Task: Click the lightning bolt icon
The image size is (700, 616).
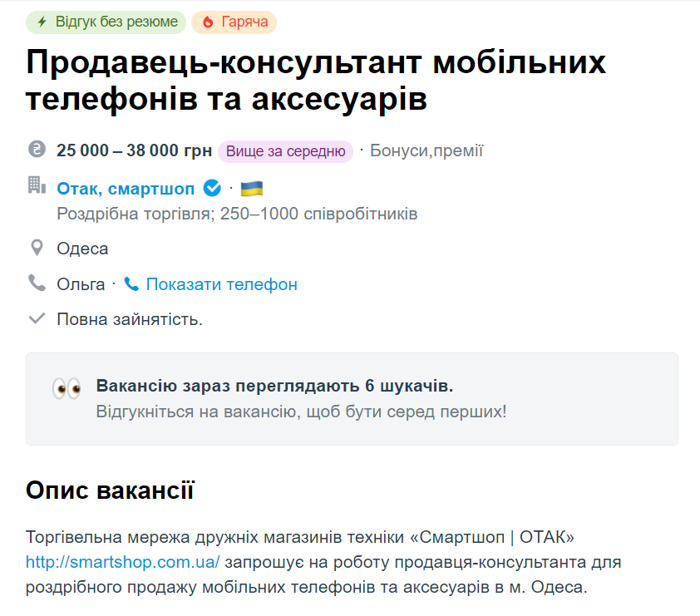Action: point(42,22)
